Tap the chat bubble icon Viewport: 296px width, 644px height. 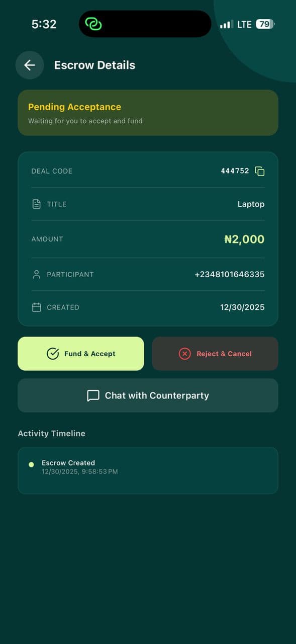point(93,395)
